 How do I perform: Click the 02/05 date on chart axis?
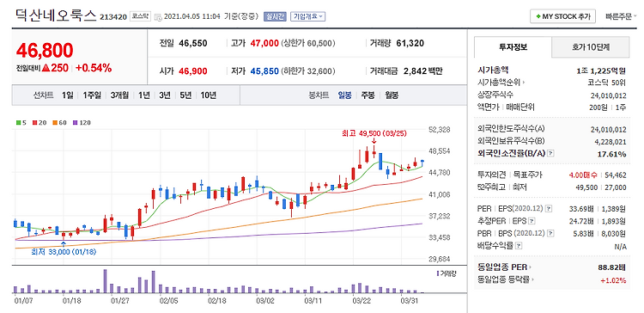168,301
